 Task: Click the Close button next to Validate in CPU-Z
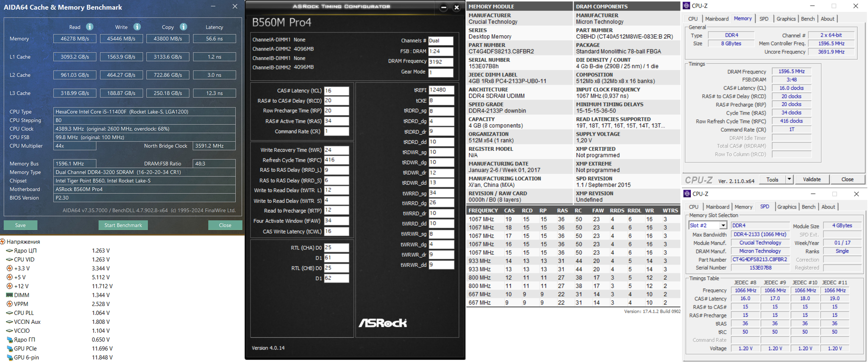click(847, 180)
